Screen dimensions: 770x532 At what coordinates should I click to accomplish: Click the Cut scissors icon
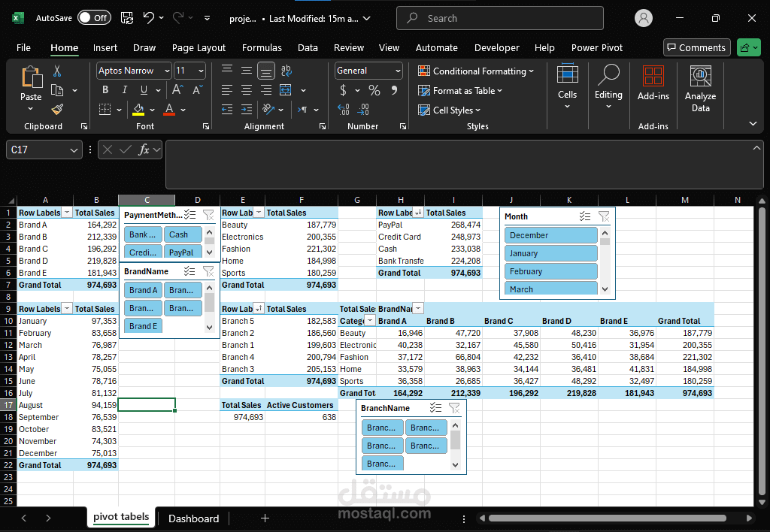click(57, 71)
